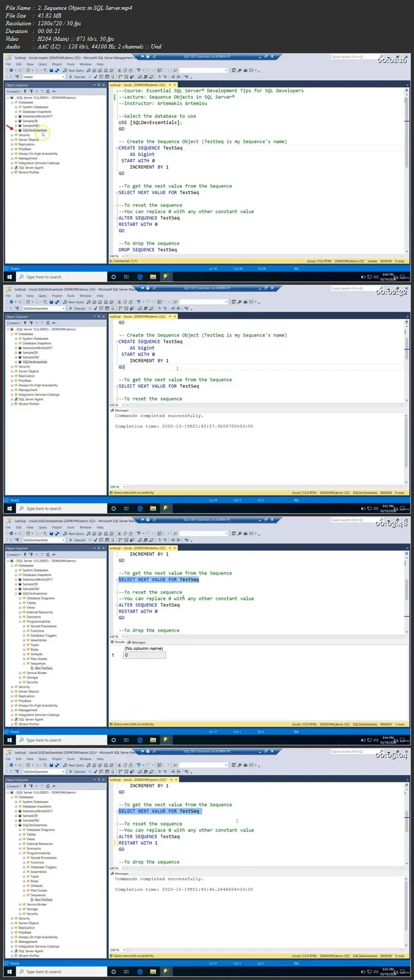Viewport: 414px width, 980px height.
Task: Open the Tools menu in the 00:02:32 frame
Action: click(71, 296)
